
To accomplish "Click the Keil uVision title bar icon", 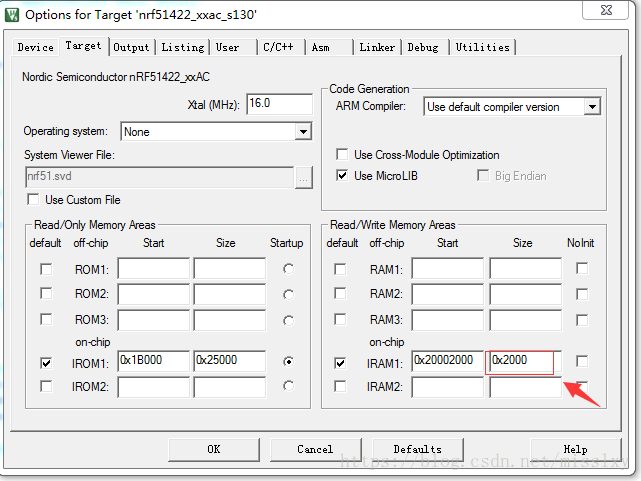I will click(x=12, y=15).
